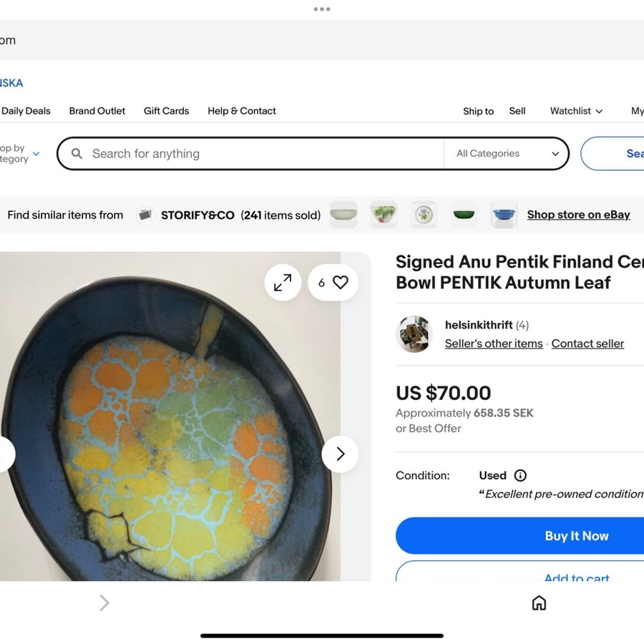
Task: Tap the three-dot multitasking menu at top
Action: coord(322,9)
